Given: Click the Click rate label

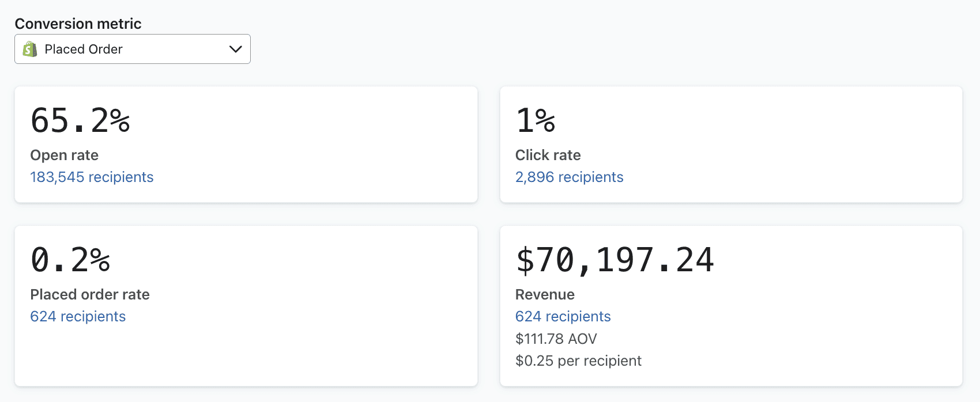Looking at the screenshot, I should [x=548, y=155].
